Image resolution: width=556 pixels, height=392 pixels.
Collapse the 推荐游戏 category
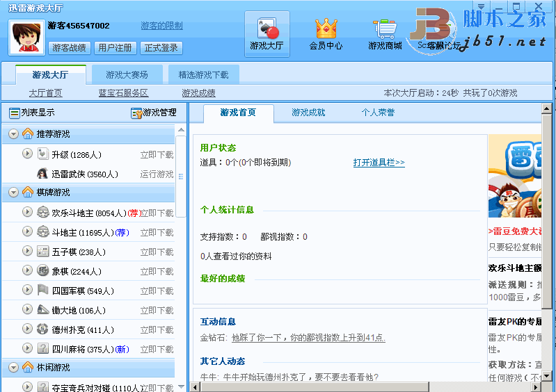[13, 134]
